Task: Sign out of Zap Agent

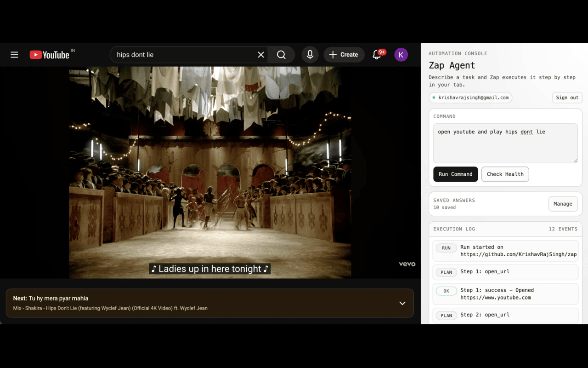Action: point(567,98)
